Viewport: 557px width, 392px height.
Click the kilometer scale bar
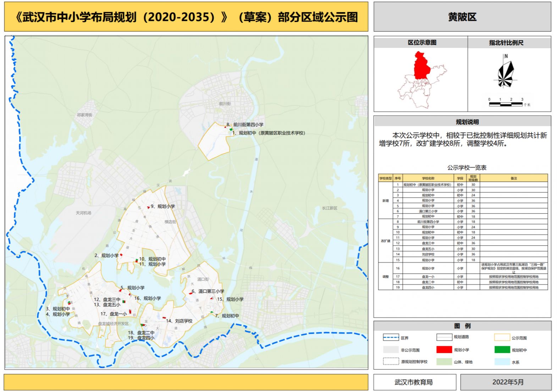pyautogui.click(x=506, y=104)
